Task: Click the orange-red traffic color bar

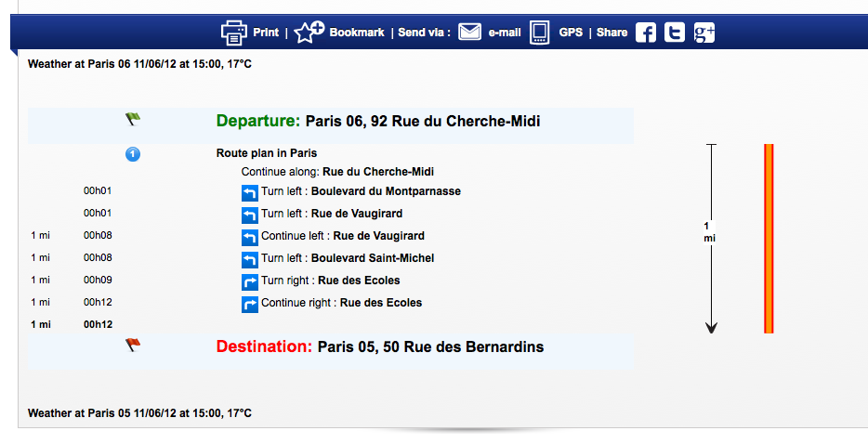Action: 769,238
